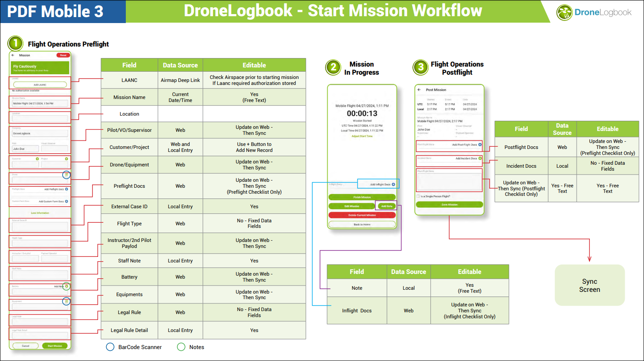Image resolution: width=644 pixels, height=361 pixels.
Task: Tap the back arrow on the Mission screen
Action: (x=13, y=55)
